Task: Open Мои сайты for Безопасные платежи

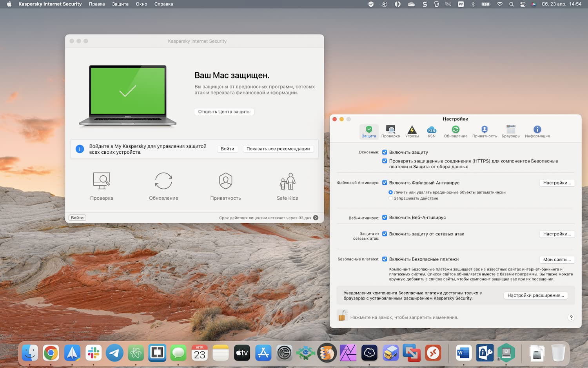Action: pos(557,259)
